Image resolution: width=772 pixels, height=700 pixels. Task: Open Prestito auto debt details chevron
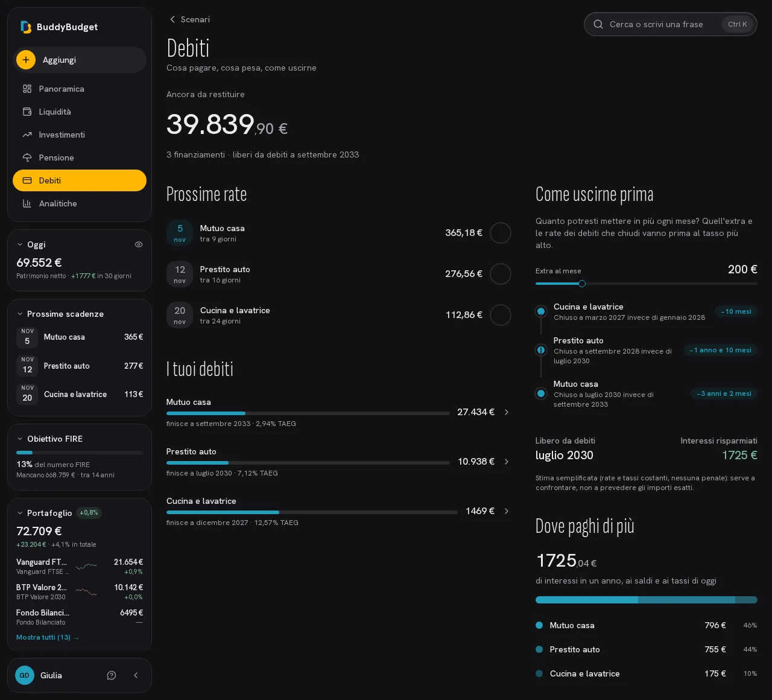point(507,462)
